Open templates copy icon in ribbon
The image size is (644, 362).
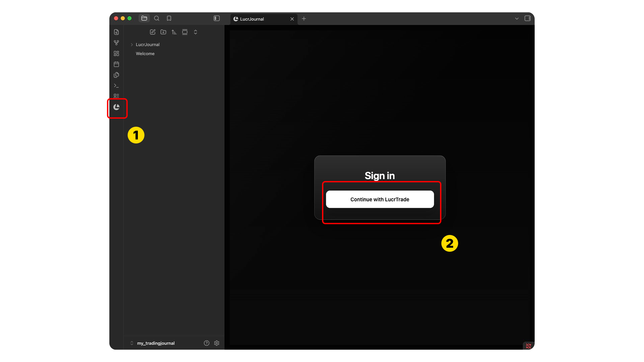tap(116, 75)
